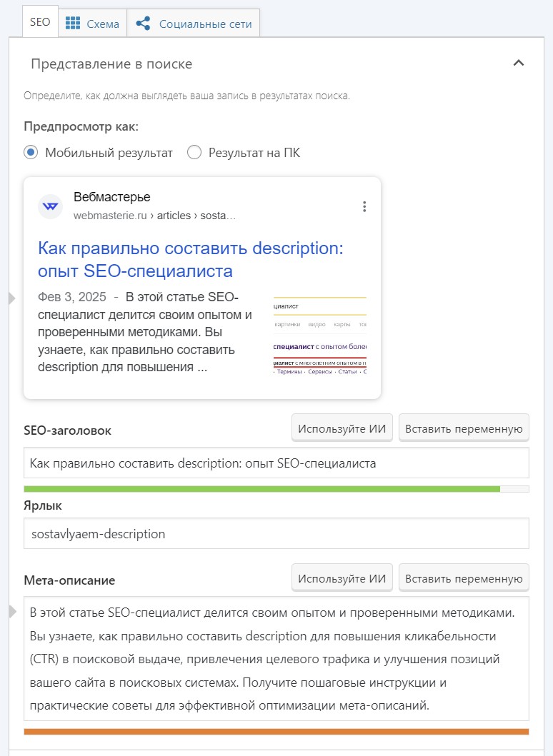Click the Вебмастерье site favicon in preview

(50, 206)
